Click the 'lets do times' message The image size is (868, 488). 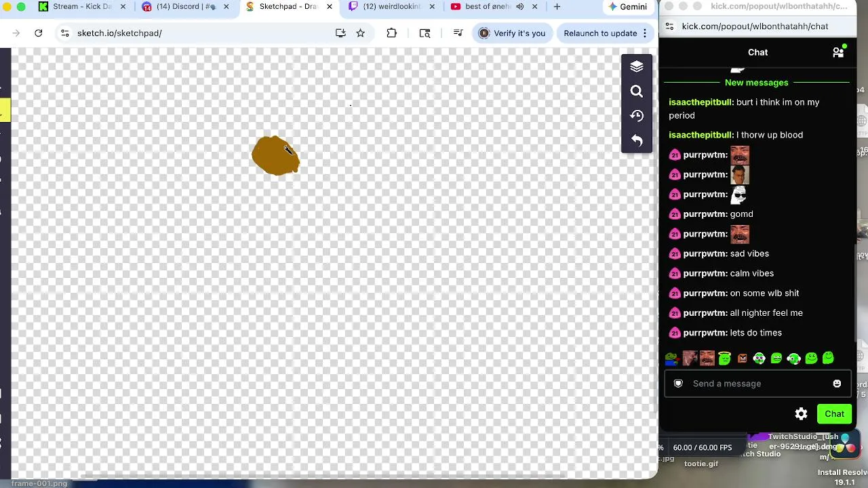coord(756,333)
